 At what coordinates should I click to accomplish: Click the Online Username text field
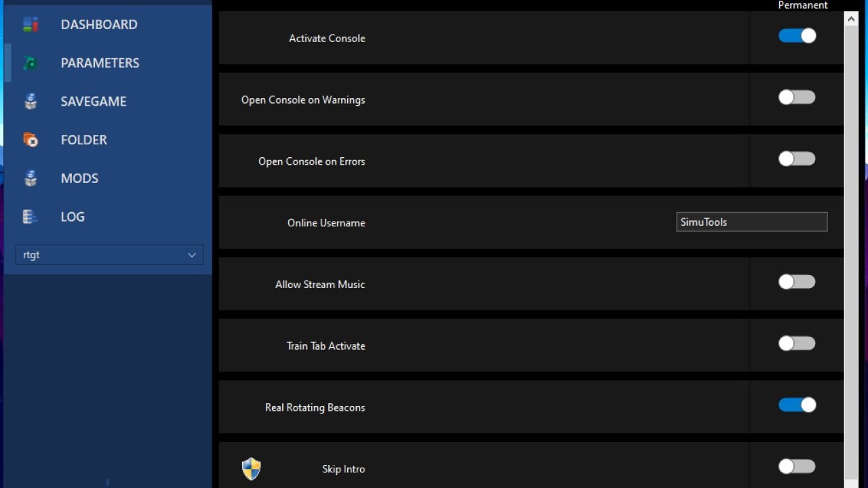click(x=752, y=222)
